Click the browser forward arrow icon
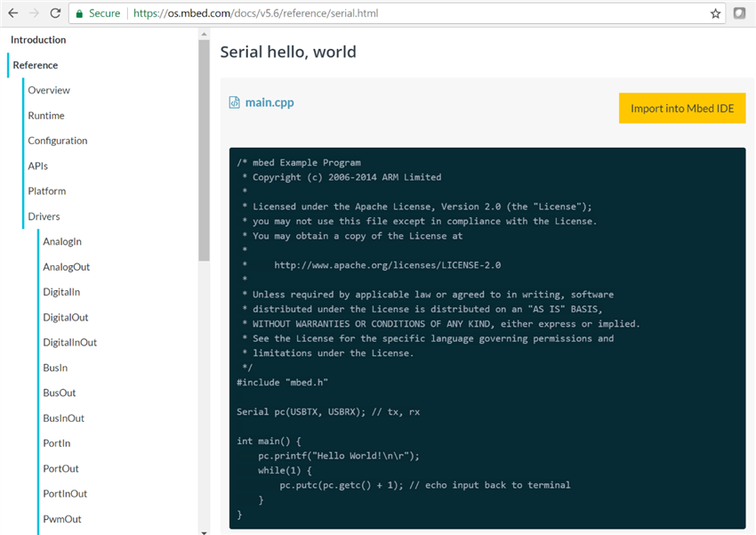 point(34,14)
